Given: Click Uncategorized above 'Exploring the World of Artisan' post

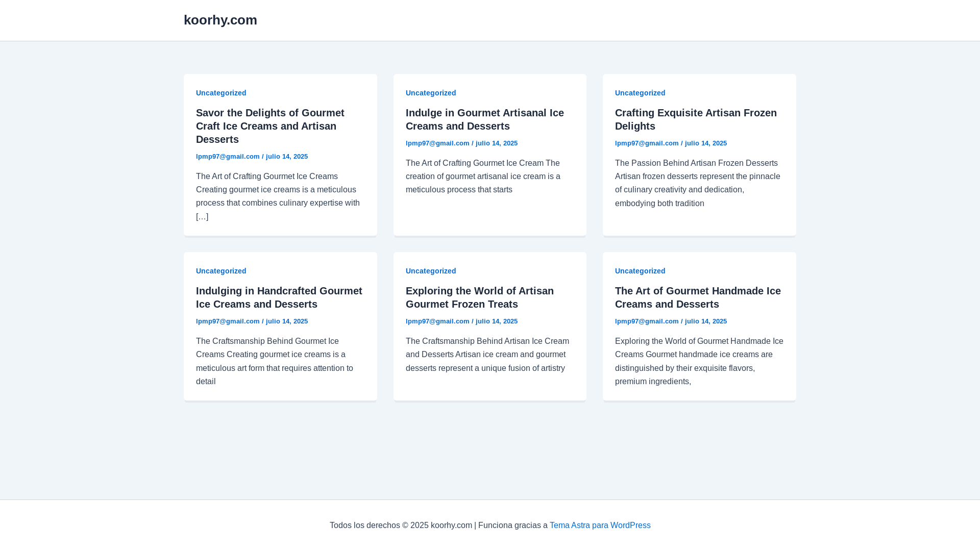Looking at the screenshot, I should pyautogui.click(x=431, y=271).
